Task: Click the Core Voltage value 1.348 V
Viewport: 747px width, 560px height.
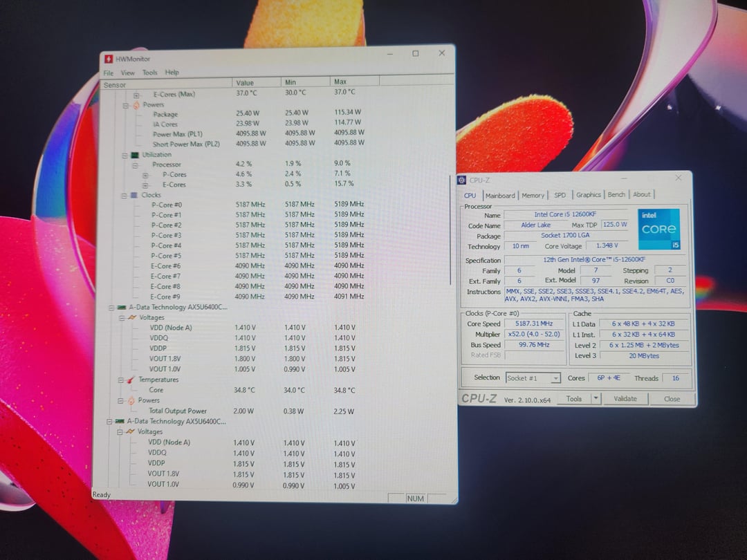Action: (607, 245)
